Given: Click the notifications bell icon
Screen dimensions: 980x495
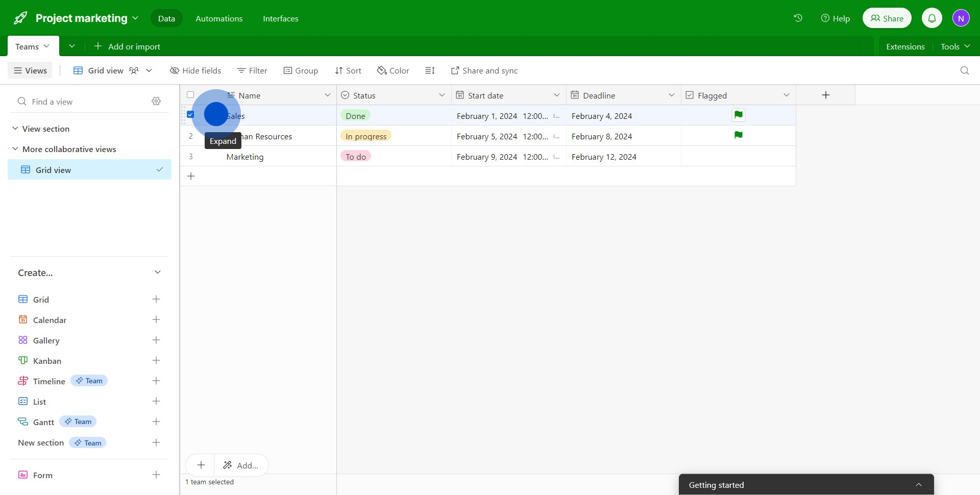Looking at the screenshot, I should 932,18.
